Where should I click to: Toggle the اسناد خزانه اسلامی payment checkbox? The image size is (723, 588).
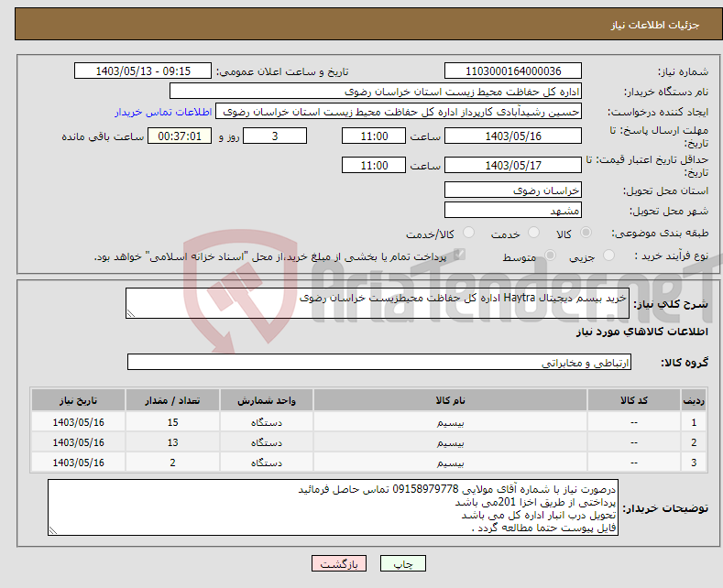[x=459, y=255]
